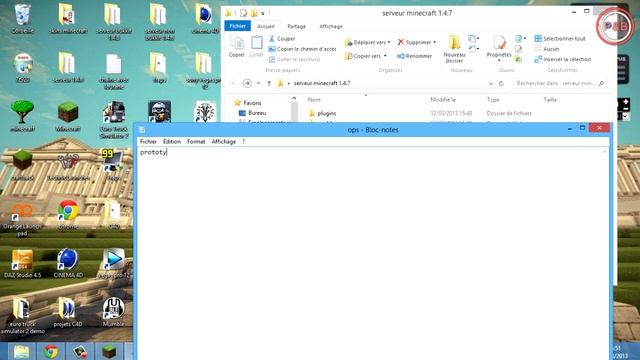
Task: Click inside the Notepad text area after prototy
Action: [x=168, y=152]
